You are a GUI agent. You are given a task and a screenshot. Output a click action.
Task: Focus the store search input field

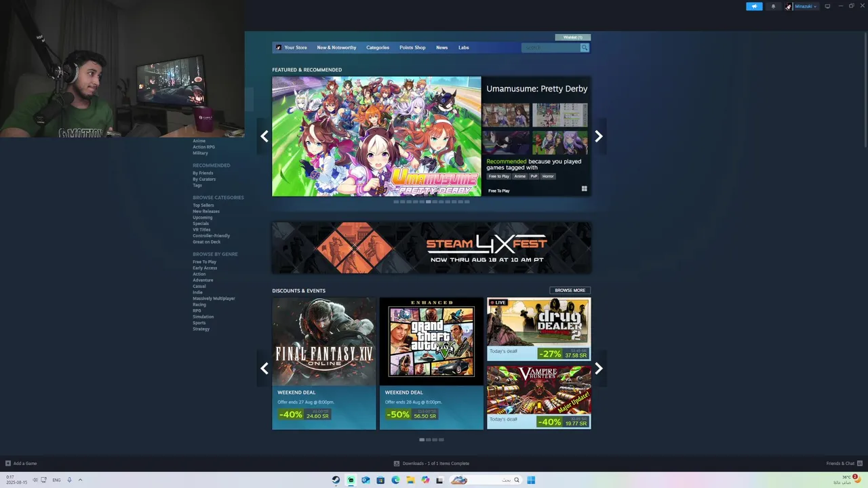point(551,47)
